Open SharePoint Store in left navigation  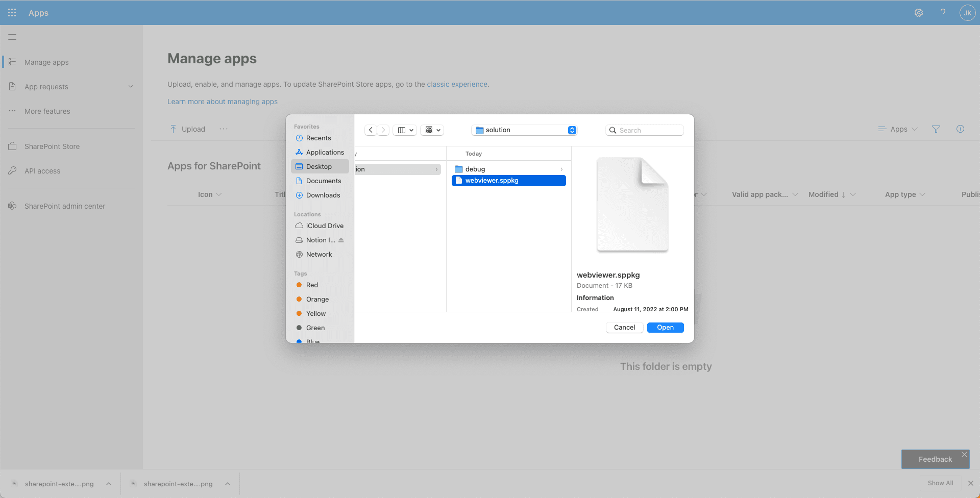click(x=52, y=146)
